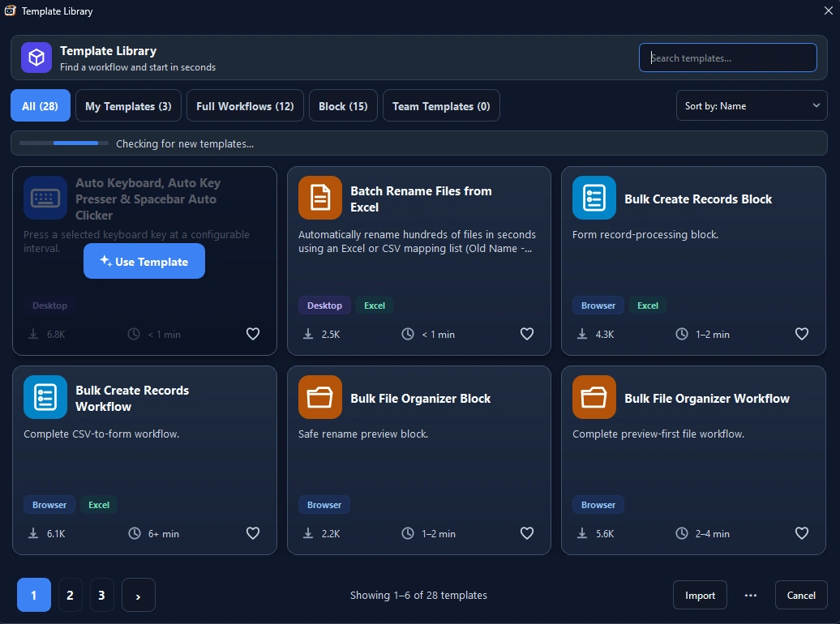Click download icon on Auto Keyboard card
Screen dimensions: 840x624
pyautogui.click(x=33, y=334)
